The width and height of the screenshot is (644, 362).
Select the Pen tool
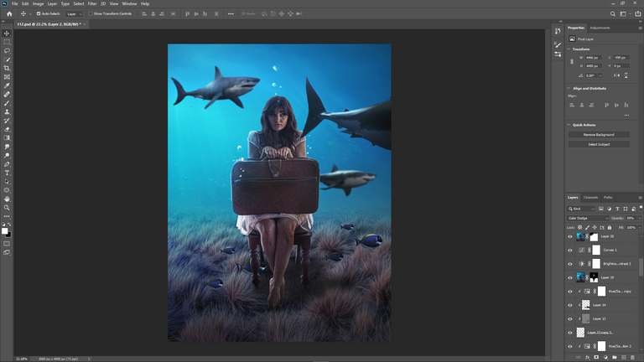coord(7,164)
